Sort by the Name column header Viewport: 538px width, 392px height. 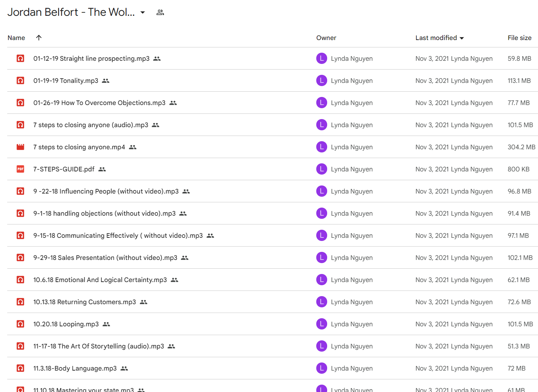(16, 38)
